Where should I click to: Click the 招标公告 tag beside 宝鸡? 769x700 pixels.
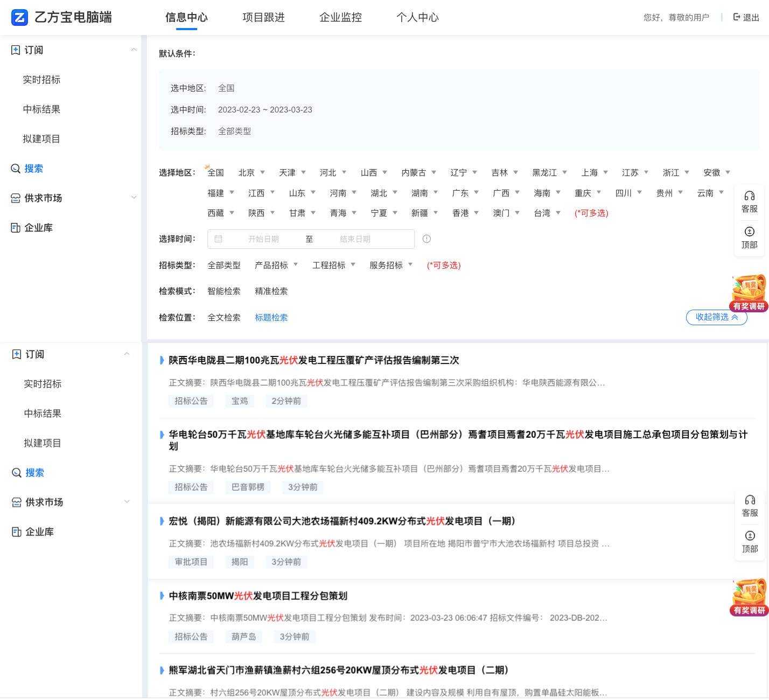tap(191, 401)
